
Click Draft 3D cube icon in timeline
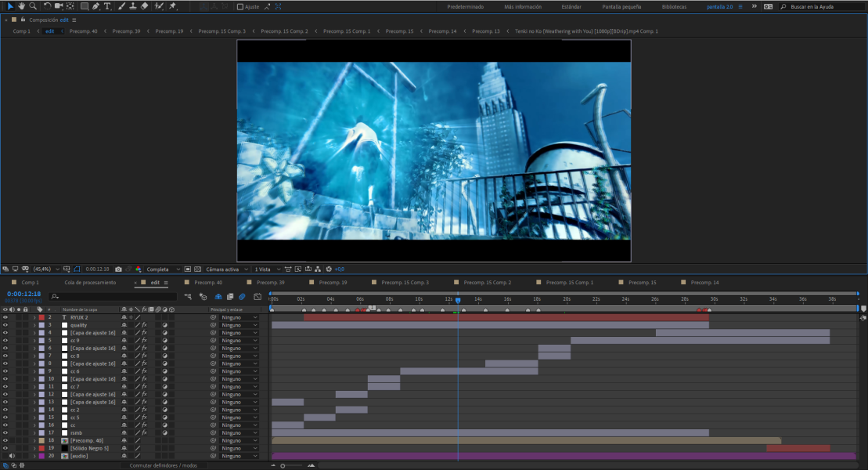click(203, 297)
